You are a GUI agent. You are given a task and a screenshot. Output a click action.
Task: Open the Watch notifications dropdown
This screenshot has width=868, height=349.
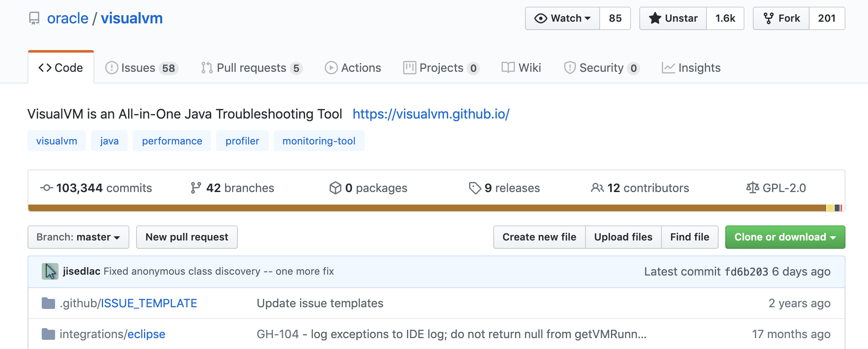563,18
